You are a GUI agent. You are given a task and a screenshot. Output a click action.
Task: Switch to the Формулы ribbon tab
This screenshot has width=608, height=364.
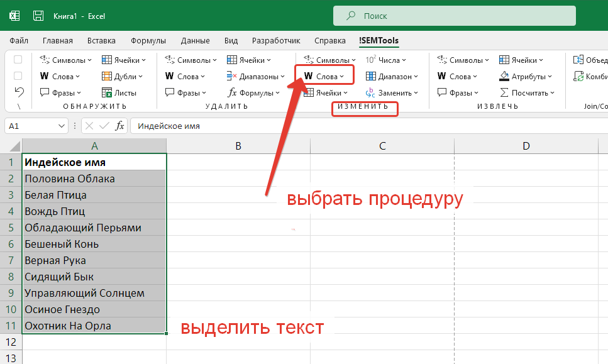pyautogui.click(x=148, y=41)
